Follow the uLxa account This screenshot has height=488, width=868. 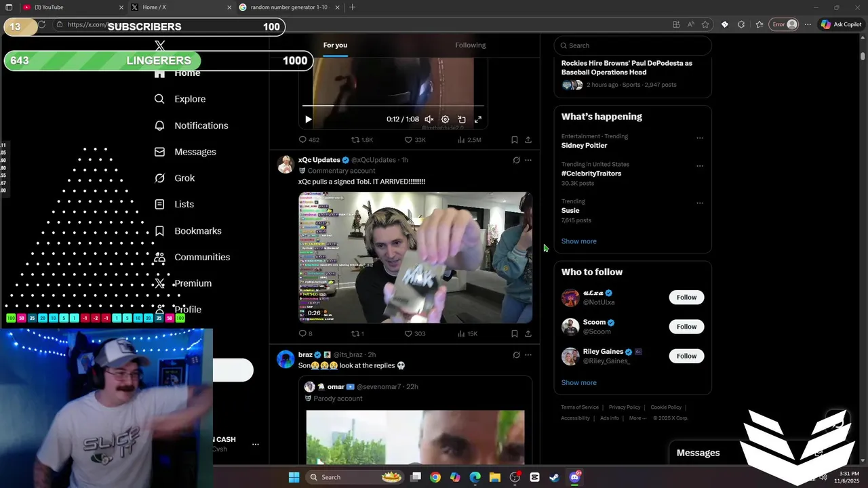tap(686, 298)
